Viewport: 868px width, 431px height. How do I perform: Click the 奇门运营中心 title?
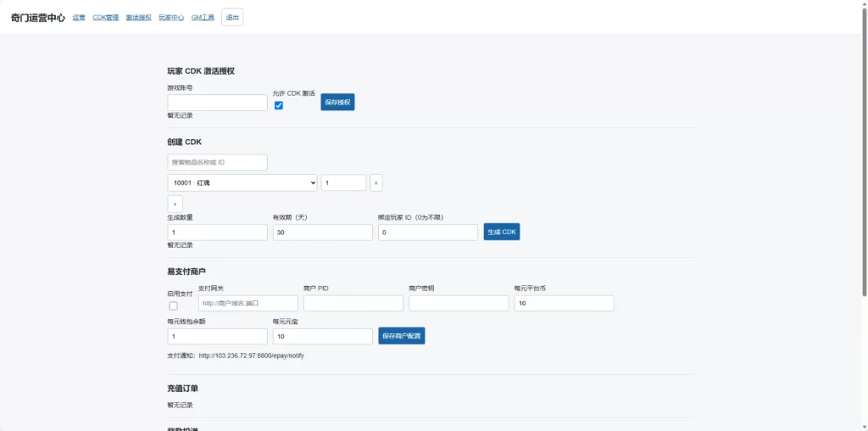point(37,17)
